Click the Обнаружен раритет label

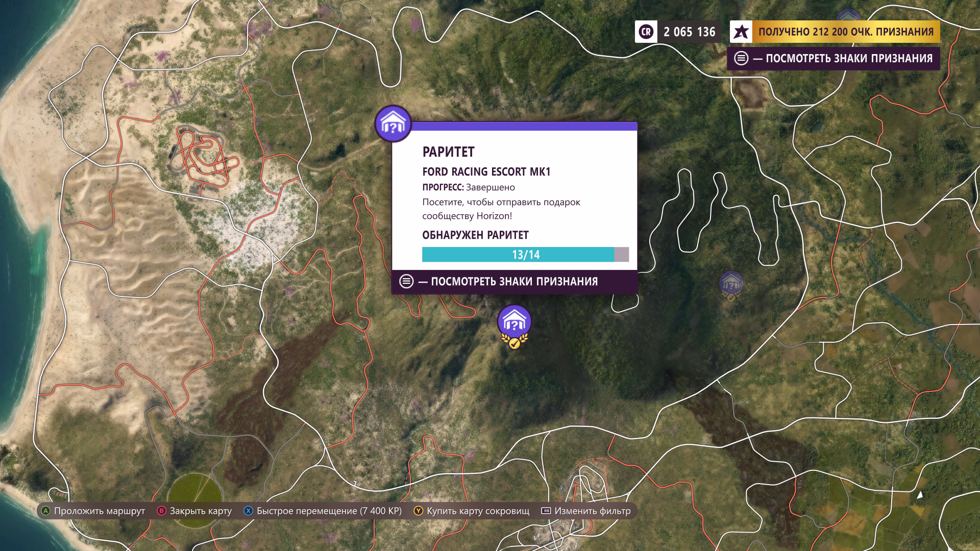click(x=475, y=235)
